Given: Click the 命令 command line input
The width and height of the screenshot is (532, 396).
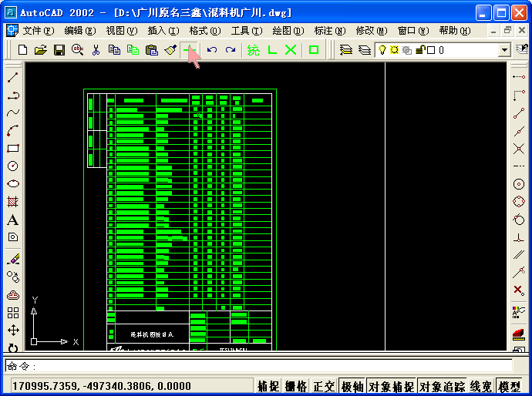Looking at the screenshot, I should (x=258, y=366).
